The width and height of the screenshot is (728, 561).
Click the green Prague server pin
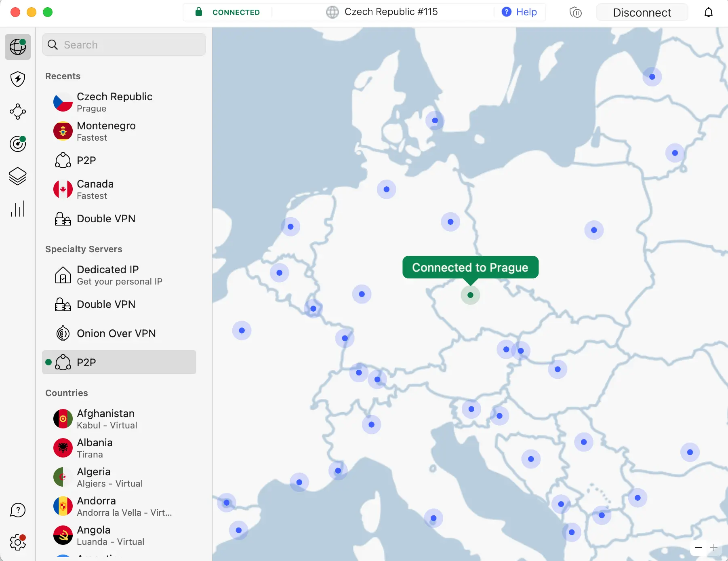coord(470,295)
